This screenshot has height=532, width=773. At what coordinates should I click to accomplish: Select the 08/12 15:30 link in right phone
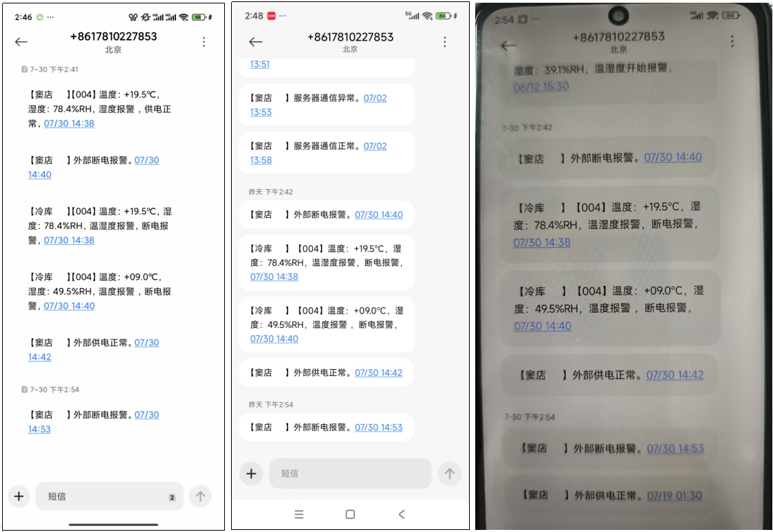[541, 87]
